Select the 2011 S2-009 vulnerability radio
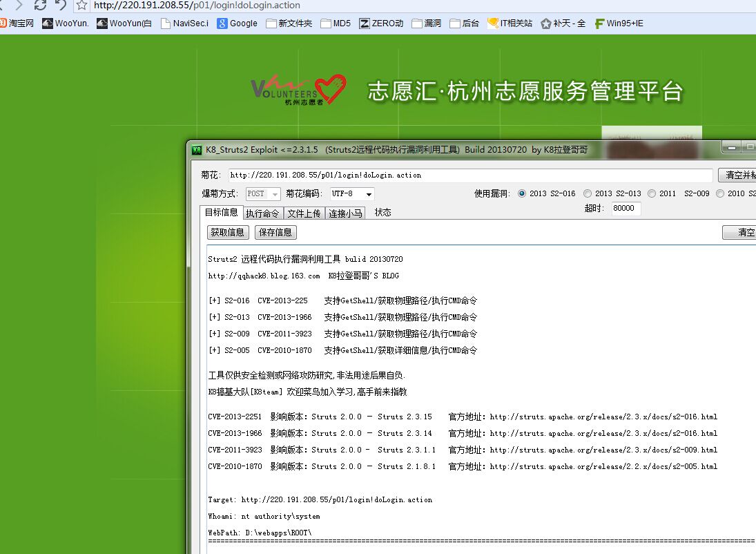This screenshot has width=756, height=554. (x=651, y=193)
